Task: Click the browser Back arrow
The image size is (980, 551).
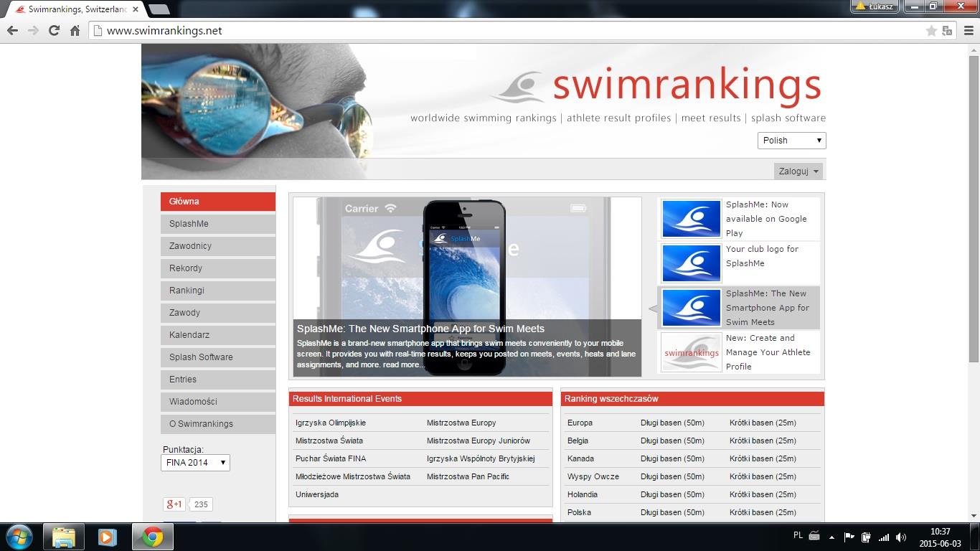Action: [x=12, y=31]
